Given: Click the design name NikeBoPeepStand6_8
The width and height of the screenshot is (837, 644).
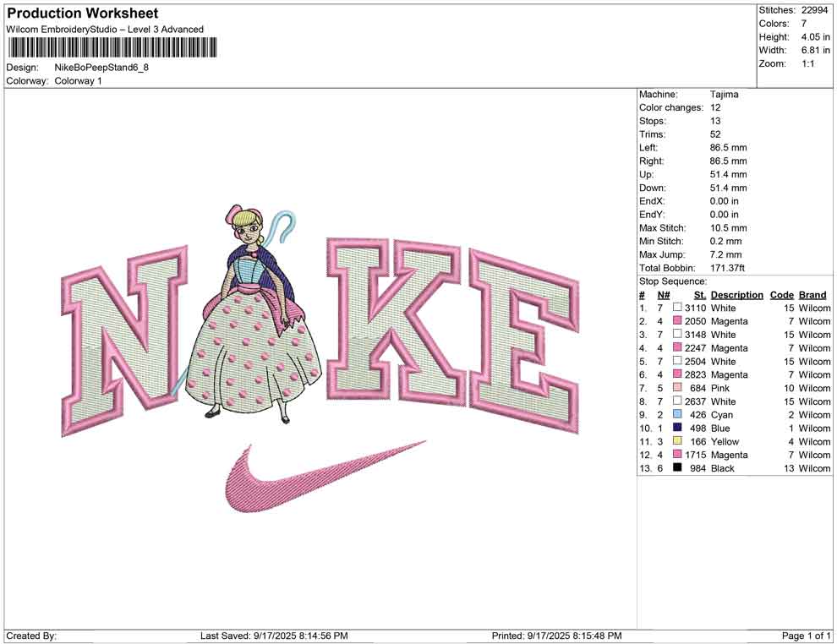Looking at the screenshot, I should [101, 68].
